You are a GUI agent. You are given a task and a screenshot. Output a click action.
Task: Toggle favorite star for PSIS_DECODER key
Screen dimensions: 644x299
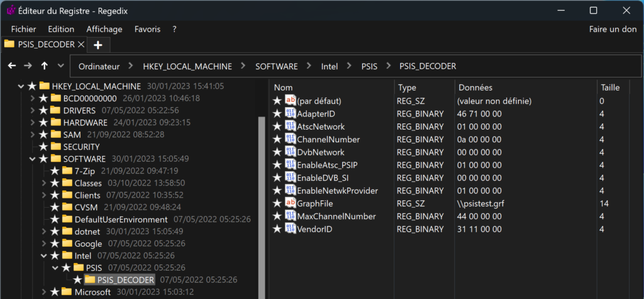[77, 280]
